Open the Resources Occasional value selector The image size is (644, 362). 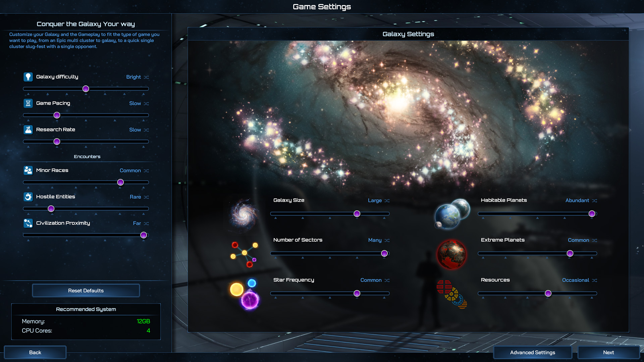tap(575, 280)
